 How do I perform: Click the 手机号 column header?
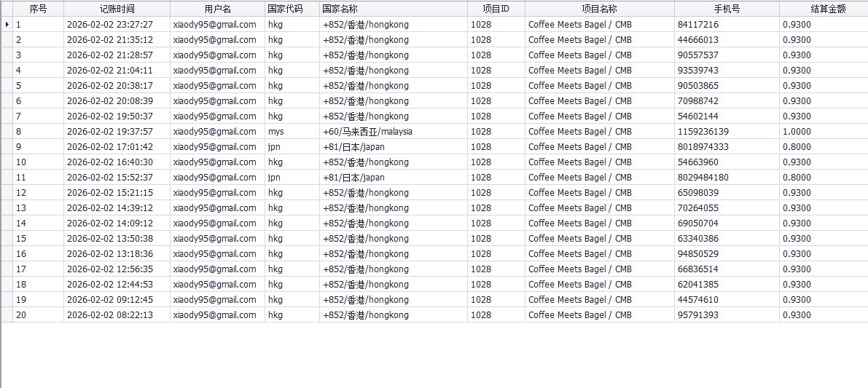tap(727, 9)
